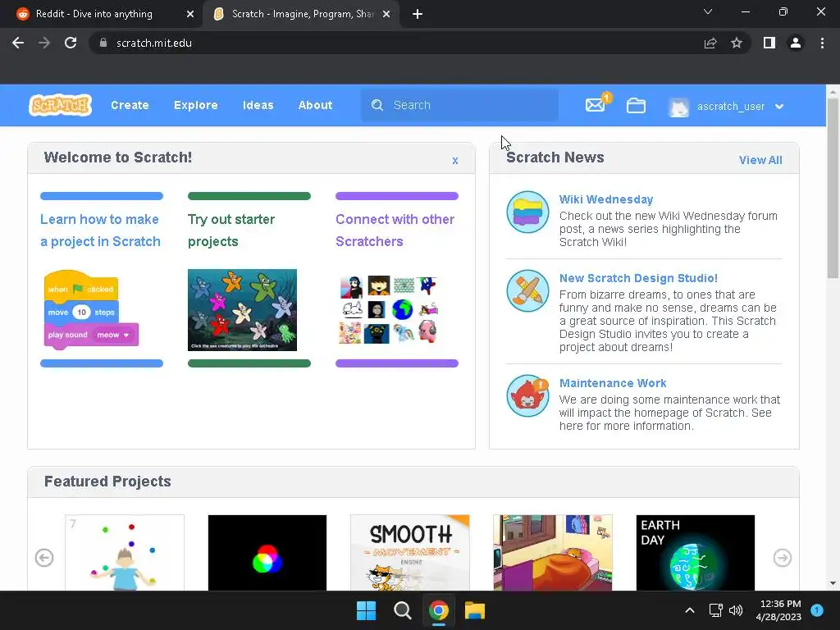Open Smooth Movement Engine project

pos(410,553)
